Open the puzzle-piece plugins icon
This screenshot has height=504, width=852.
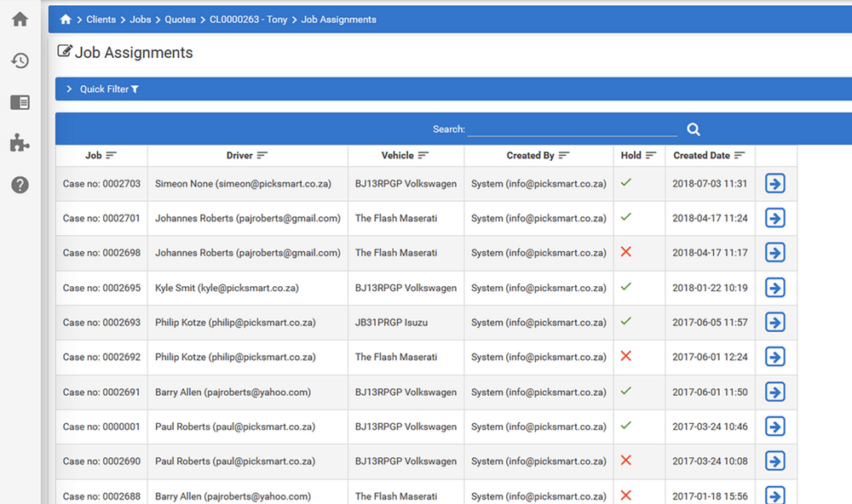[20, 143]
